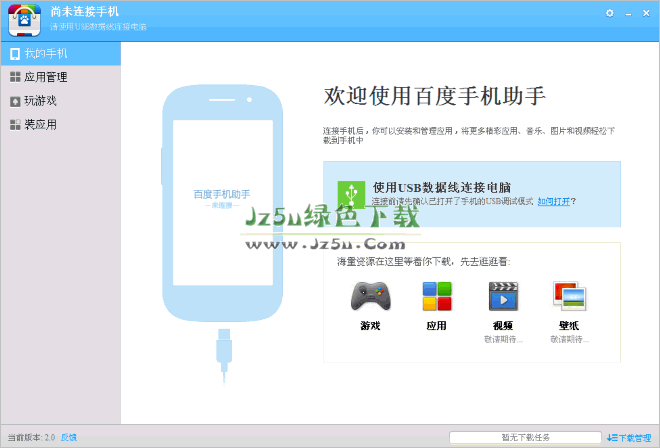Click the 使用USB数据线连接电脑 heading
This screenshot has width=660, height=448.
(x=442, y=187)
